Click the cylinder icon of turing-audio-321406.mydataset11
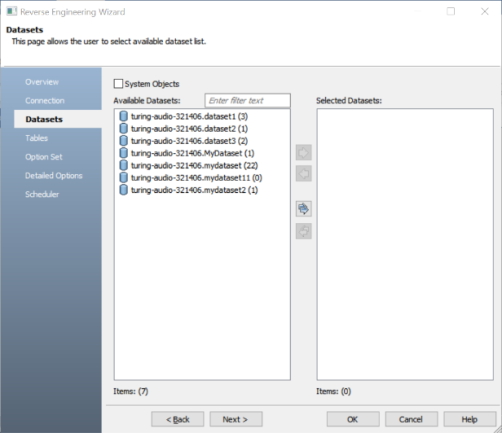Image resolution: width=502 pixels, height=433 pixels. (x=123, y=178)
